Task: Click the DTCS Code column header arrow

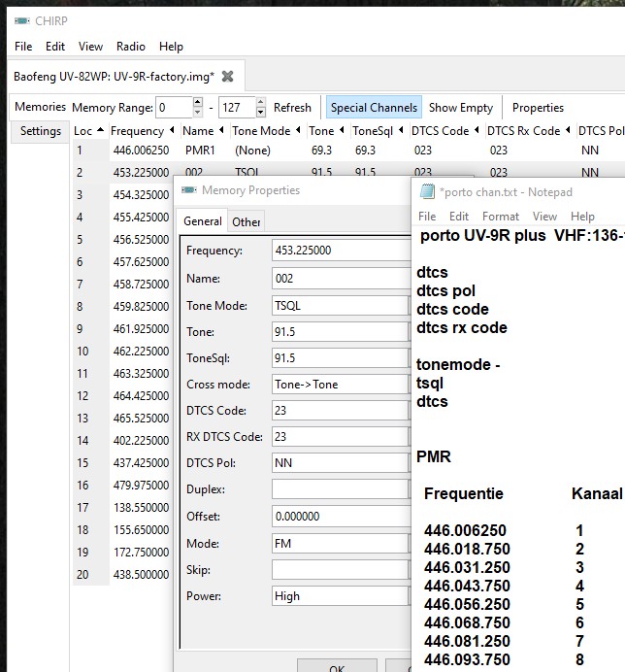Action: point(477,130)
